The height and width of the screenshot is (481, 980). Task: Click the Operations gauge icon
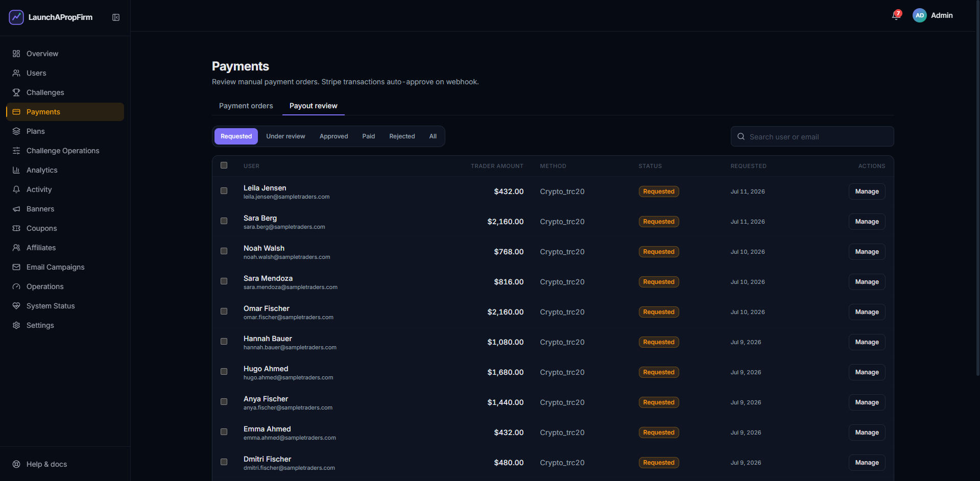pos(16,286)
